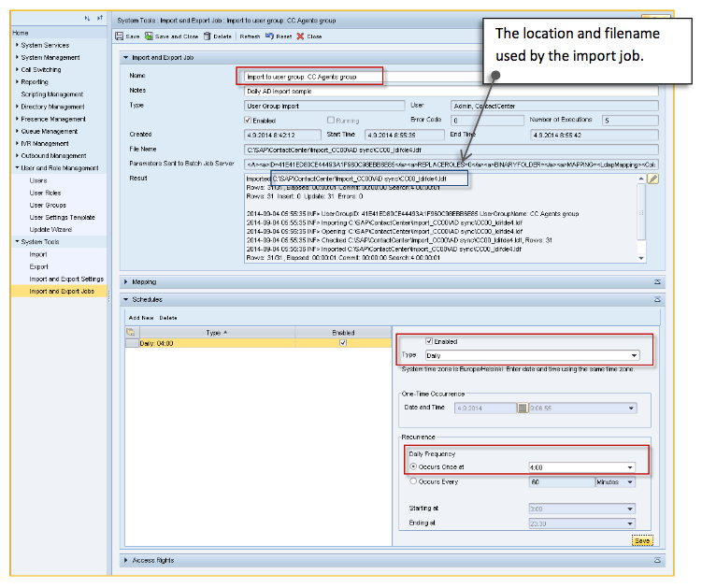
Task: Click Delete in Schedules toolbar
Action: click(168, 318)
